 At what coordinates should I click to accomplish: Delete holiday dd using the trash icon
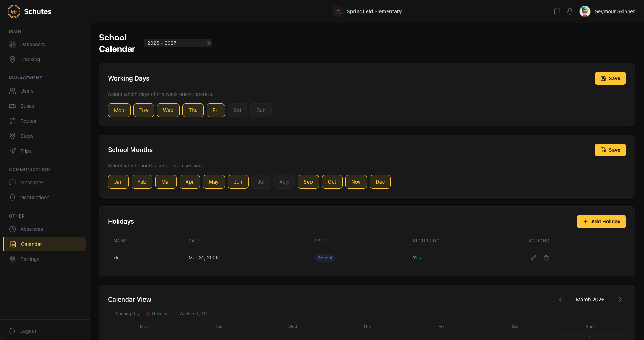[546, 258]
